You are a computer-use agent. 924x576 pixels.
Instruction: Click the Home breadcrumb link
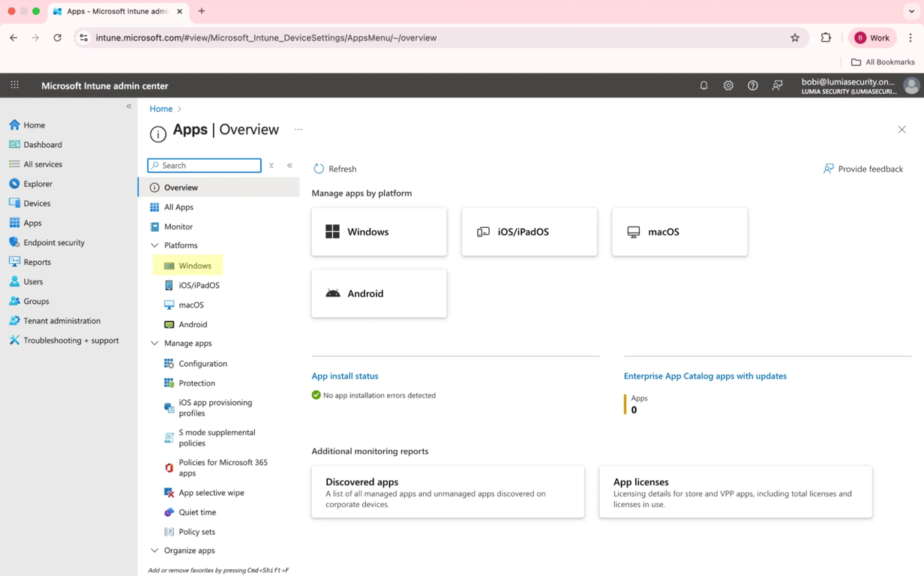pos(160,109)
